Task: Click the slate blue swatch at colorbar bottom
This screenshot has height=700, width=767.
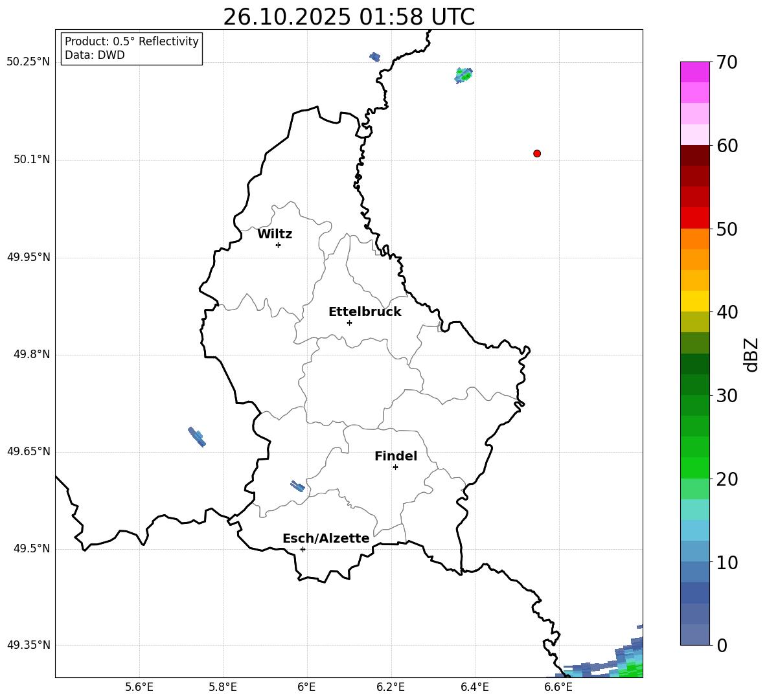Action: 694,635
